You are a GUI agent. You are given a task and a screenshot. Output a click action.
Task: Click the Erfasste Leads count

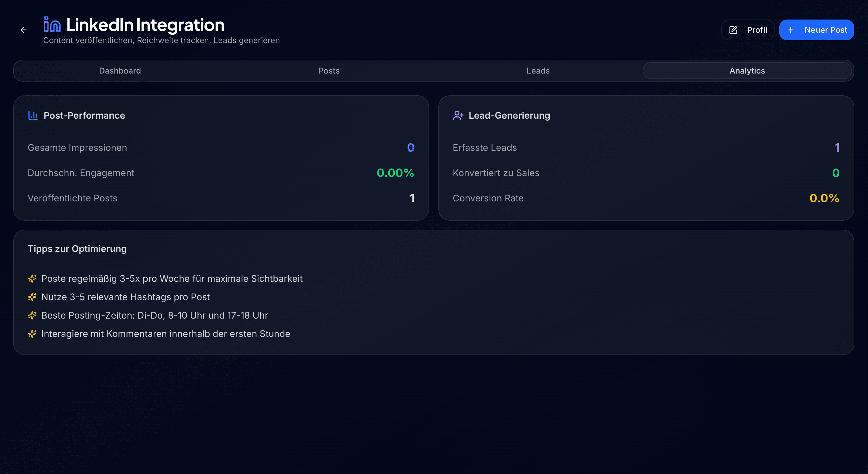pos(837,148)
